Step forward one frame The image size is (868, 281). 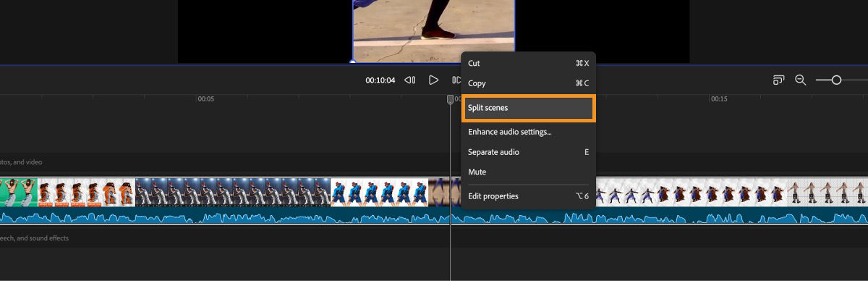(x=456, y=80)
